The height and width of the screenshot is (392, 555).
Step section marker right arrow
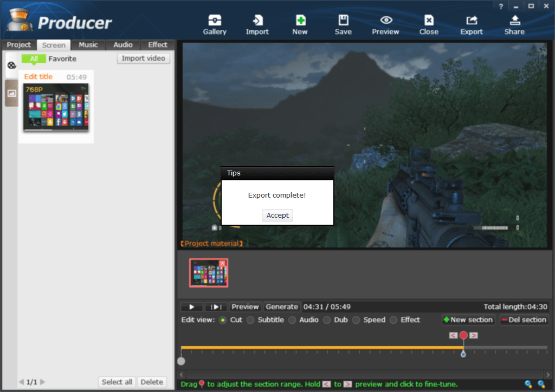pyautogui.click(x=473, y=336)
